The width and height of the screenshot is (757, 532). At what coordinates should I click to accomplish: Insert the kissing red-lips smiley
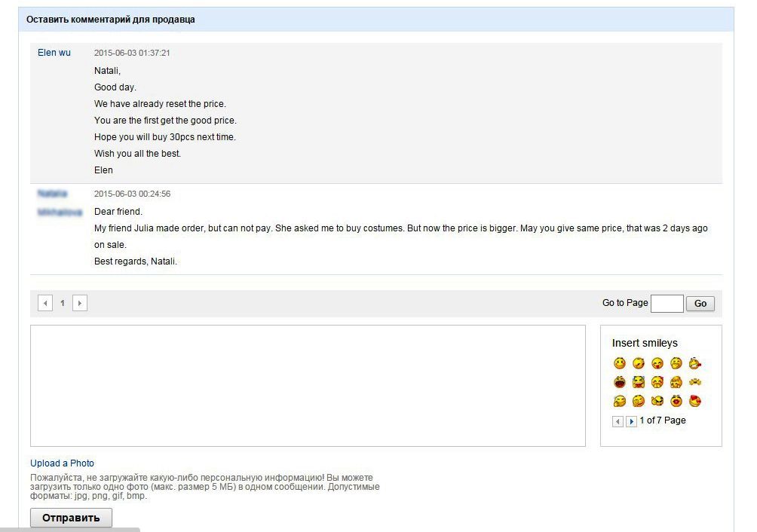click(x=676, y=401)
